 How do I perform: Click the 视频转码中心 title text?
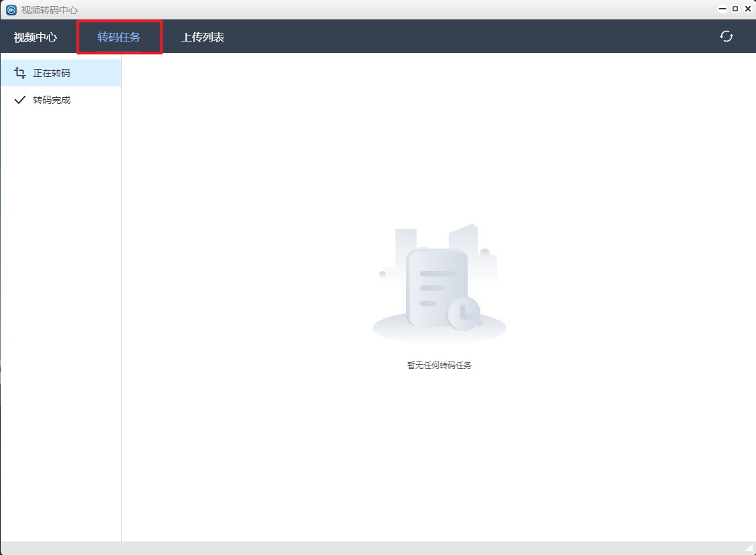50,10
